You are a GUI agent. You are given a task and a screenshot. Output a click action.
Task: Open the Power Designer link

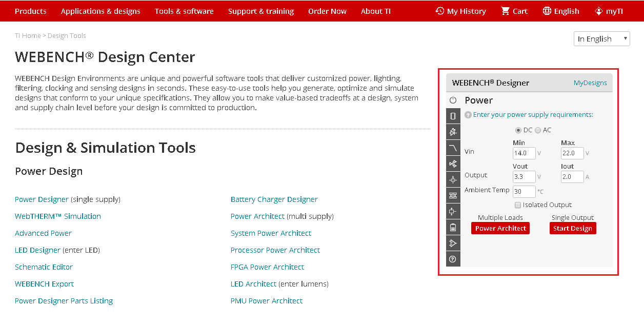(42, 199)
